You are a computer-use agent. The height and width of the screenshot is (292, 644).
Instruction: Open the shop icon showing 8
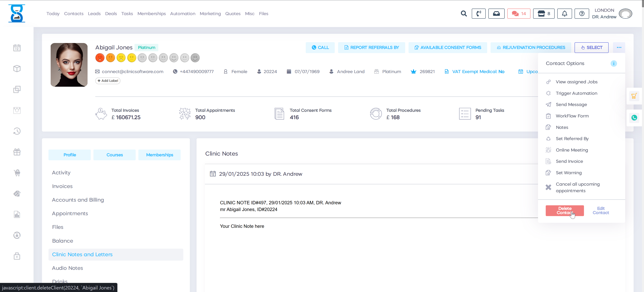(x=544, y=13)
